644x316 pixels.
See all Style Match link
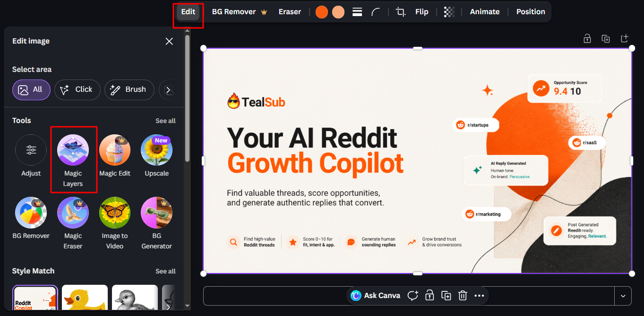click(x=165, y=271)
